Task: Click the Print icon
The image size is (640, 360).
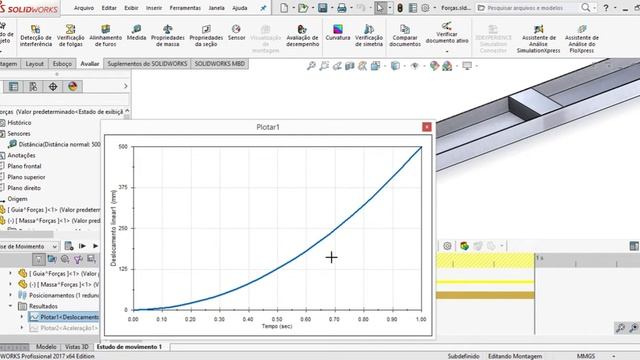Action: coord(342,8)
